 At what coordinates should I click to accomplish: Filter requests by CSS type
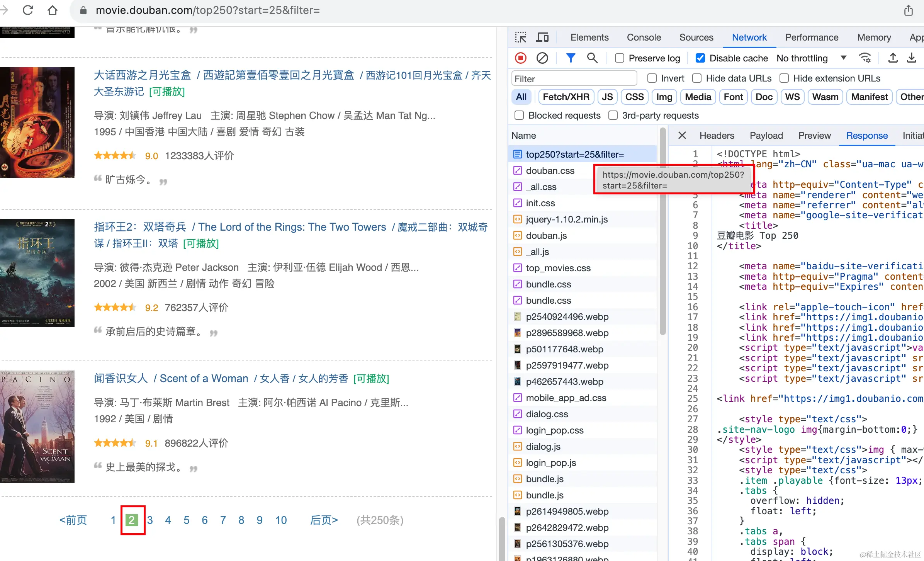pyautogui.click(x=634, y=97)
